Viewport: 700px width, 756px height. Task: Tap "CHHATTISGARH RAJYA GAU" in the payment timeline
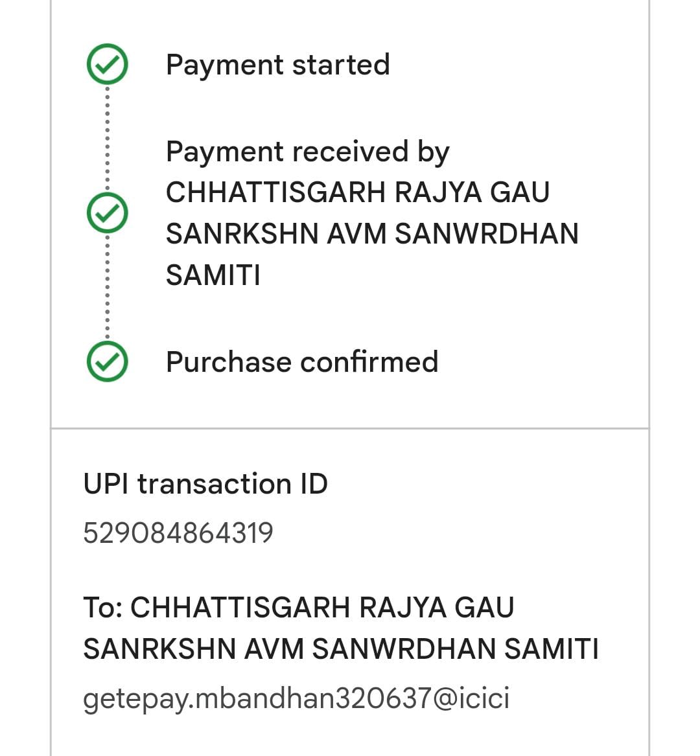click(x=357, y=192)
